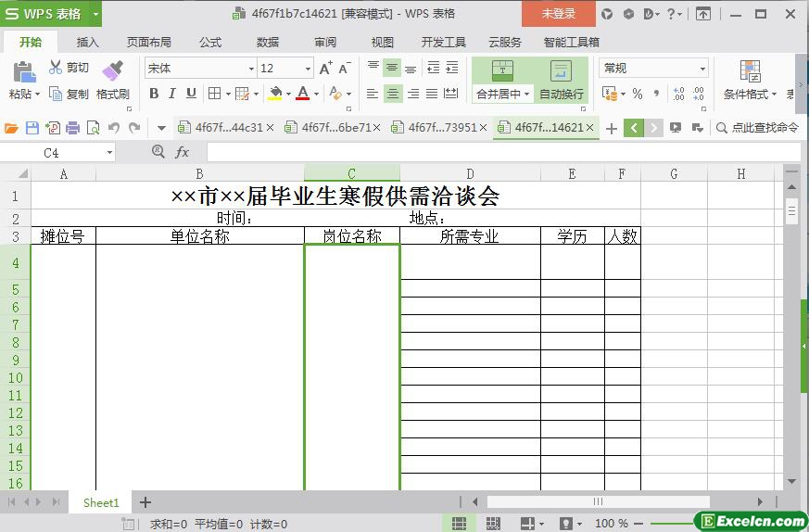Align text left
This screenshot has width=809, height=532.
(372, 94)
